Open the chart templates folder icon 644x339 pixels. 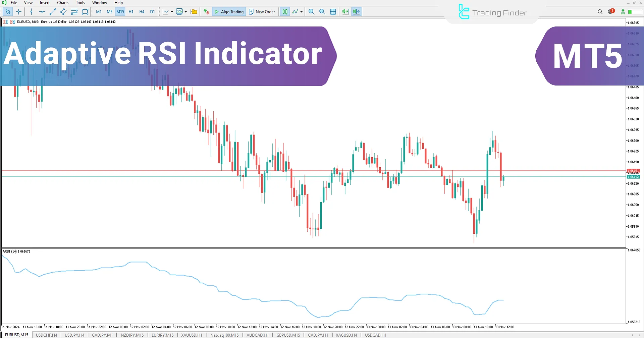pyautogui.click(x=194, y=12)
